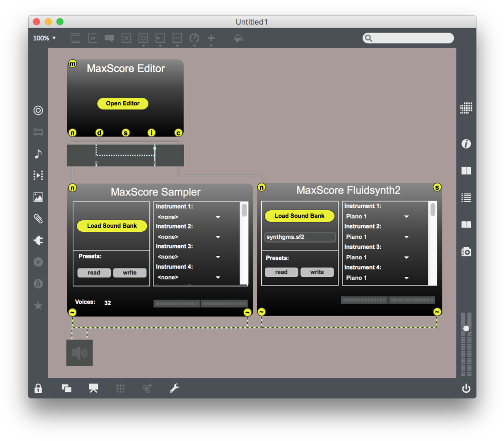Click Fluidsynth2 's' yellow port
The image size is (504, 441).
(x=437, y=187)
